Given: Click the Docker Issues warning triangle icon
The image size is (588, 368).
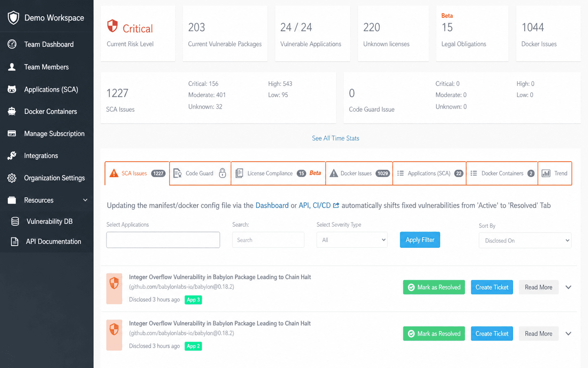Looking at the screenshot, I should point(334,173).
